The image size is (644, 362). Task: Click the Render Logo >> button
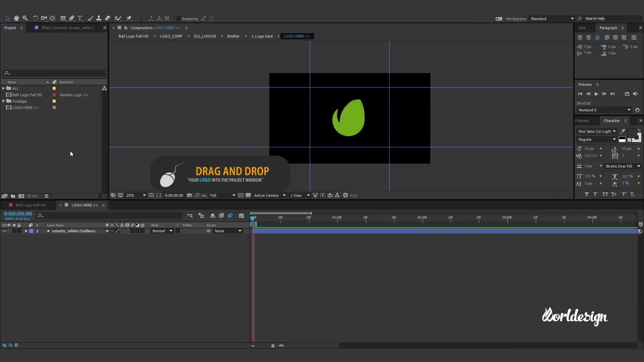[x=74, y=95]
